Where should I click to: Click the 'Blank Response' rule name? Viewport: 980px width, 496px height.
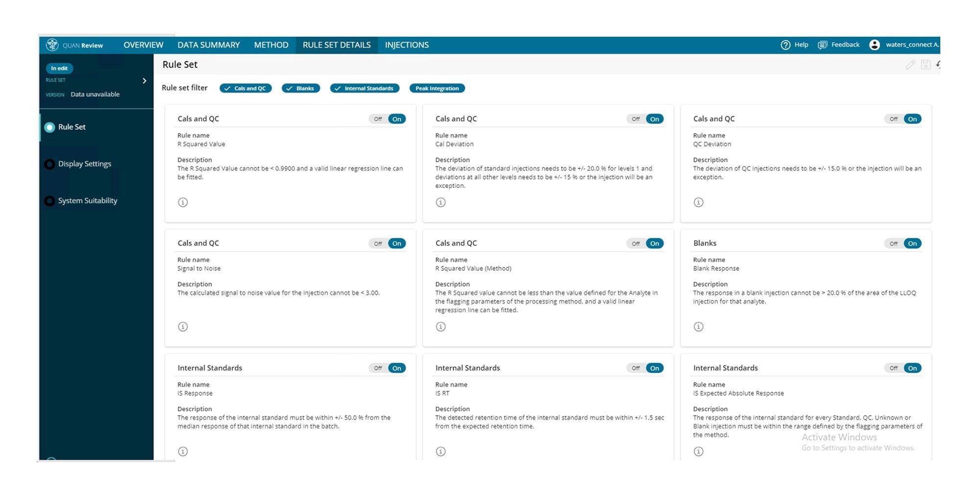tap(716, 269)
